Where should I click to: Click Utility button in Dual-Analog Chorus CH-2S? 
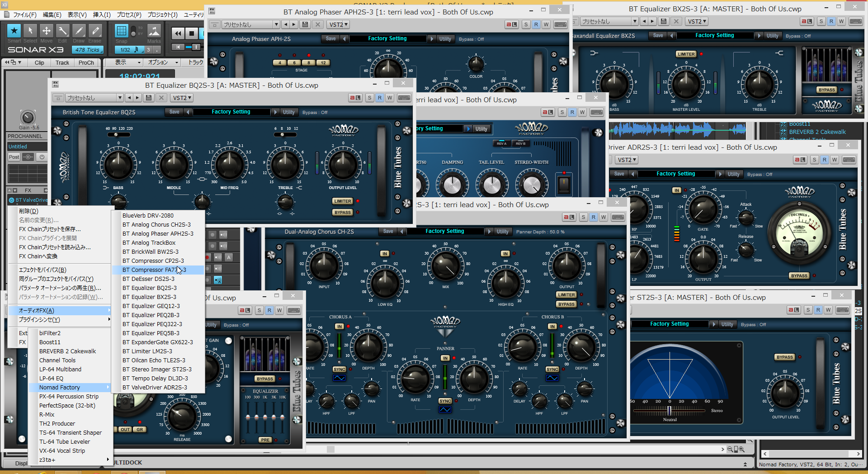[x=502, y=232]
